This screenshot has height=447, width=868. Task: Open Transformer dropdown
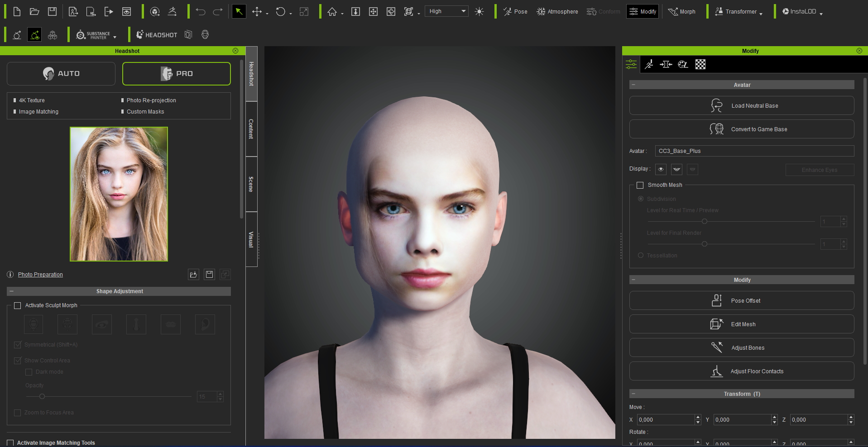click(x=739, y=12)
